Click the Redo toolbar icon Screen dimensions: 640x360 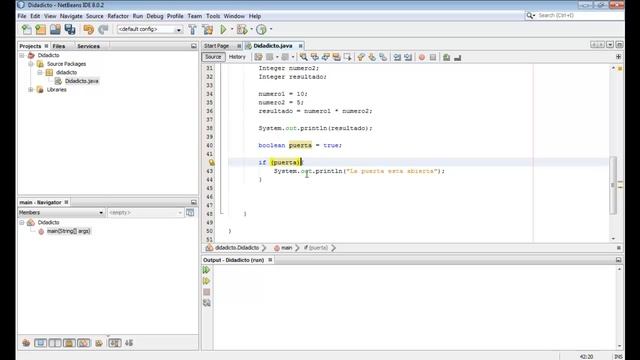click(x=103, y=29)
